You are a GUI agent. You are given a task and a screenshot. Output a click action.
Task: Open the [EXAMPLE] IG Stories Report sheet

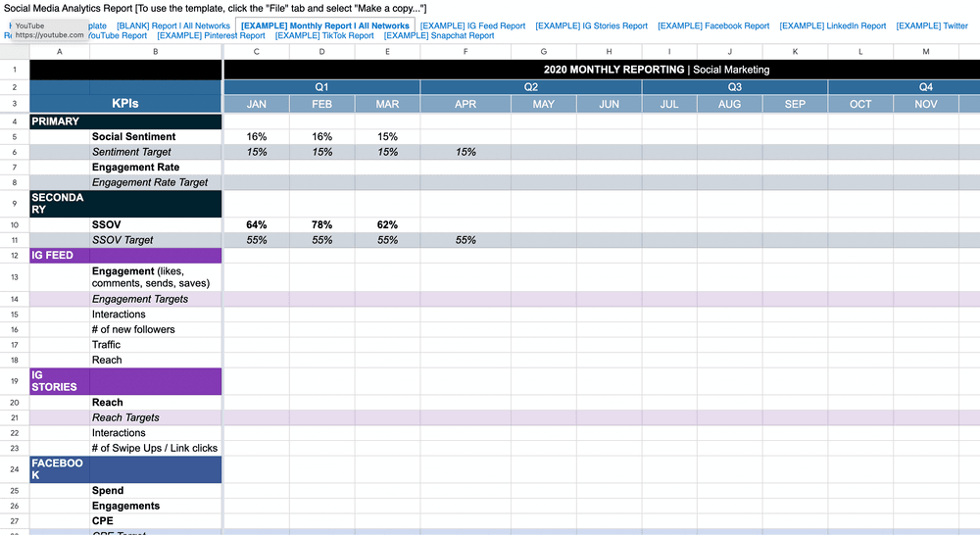591,25
